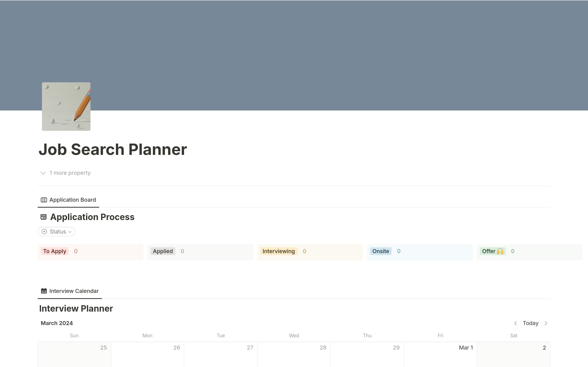Screen dimensions: 588x367
Task: Select the Mar 1 calendar cell
Action: [440, 355]
